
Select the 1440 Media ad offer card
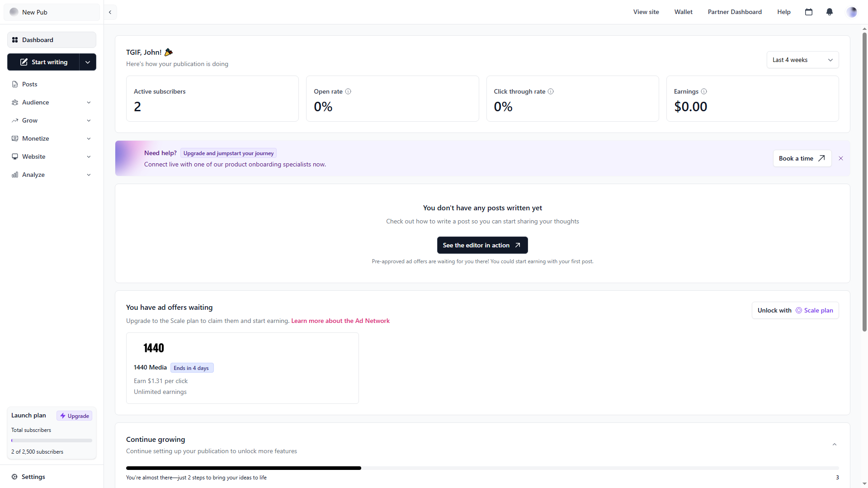(242, 368)
